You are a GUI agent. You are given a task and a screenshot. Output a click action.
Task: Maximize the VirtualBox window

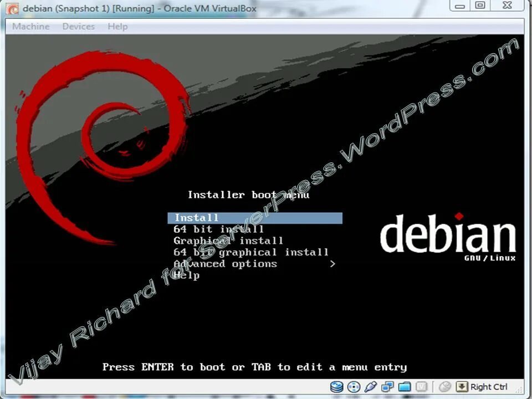coord(480,6)
